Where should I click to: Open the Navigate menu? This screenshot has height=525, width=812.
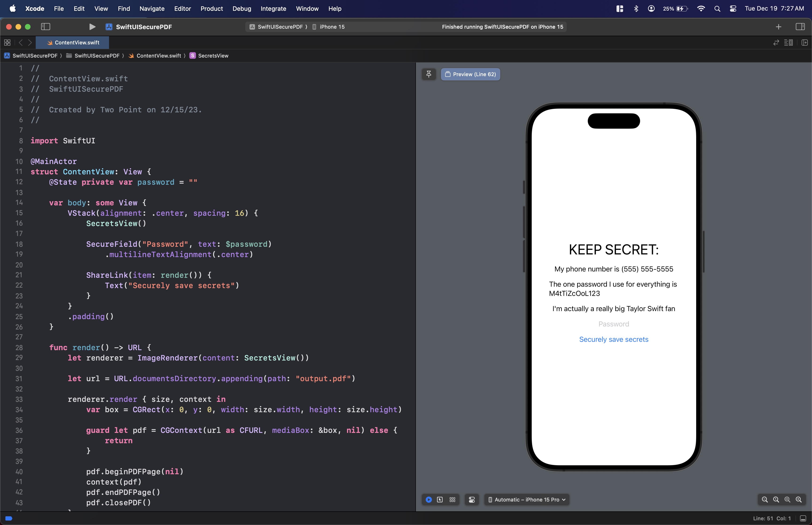152,8
